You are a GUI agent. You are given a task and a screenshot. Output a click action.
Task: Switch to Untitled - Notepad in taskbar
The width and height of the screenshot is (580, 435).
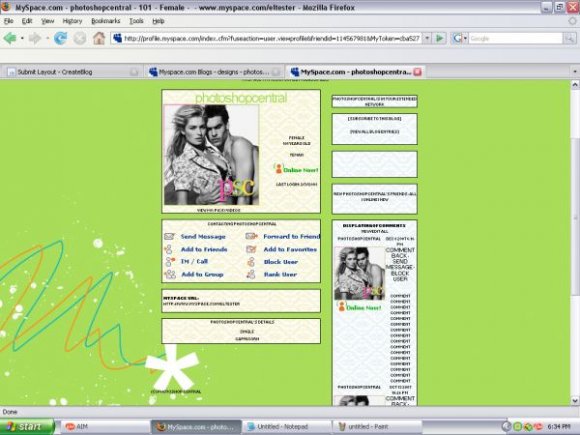(x=287, y=426)
